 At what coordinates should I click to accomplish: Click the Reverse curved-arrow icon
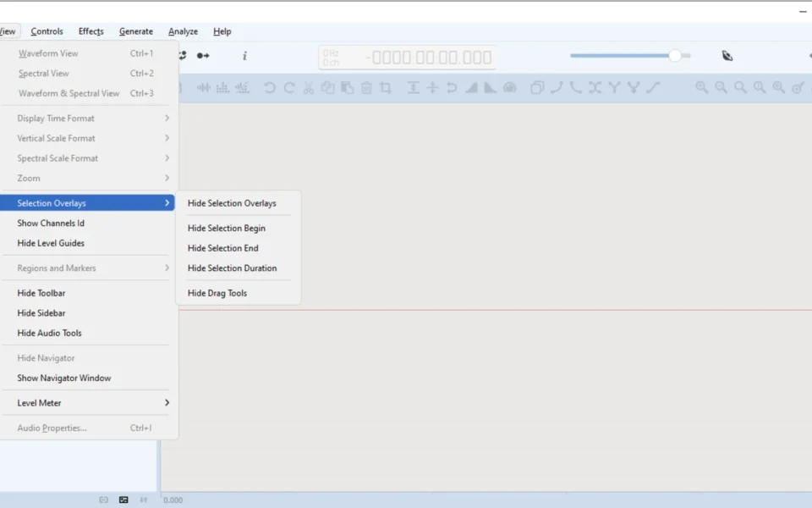pos(452,87)
